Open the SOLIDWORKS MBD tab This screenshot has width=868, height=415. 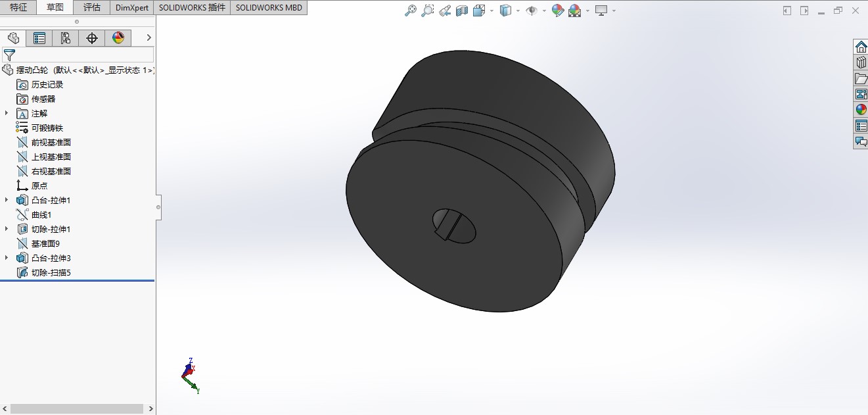[269, 8]
